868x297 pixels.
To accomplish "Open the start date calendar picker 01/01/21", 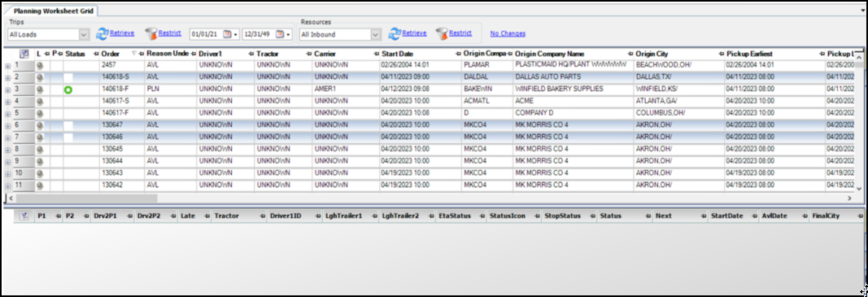I will (228, 34).
